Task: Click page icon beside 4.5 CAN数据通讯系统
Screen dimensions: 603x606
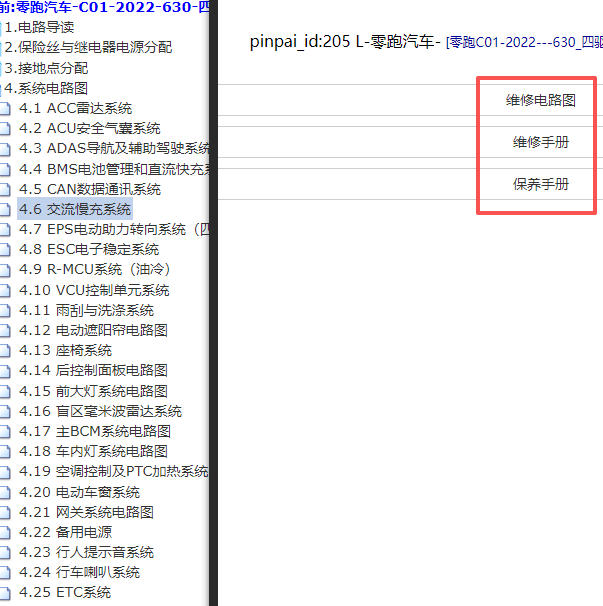Action: click(x=5, y=189)
